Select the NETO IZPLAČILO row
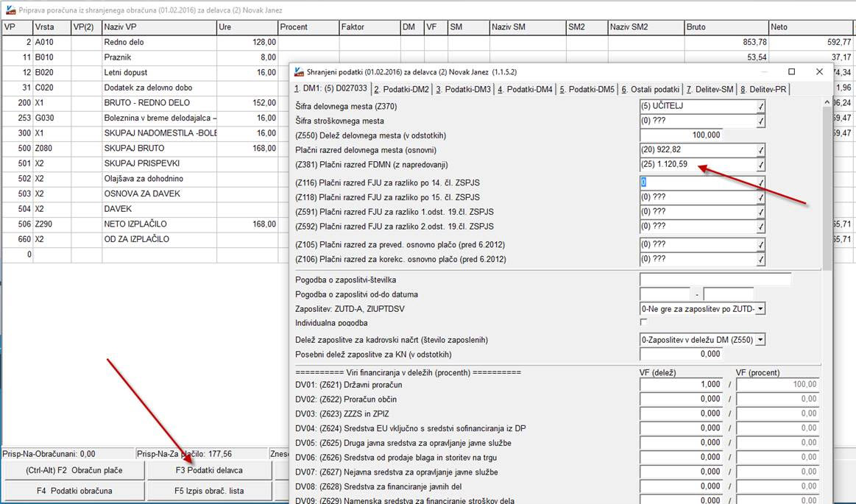856x504 pixels. (145, 224)
